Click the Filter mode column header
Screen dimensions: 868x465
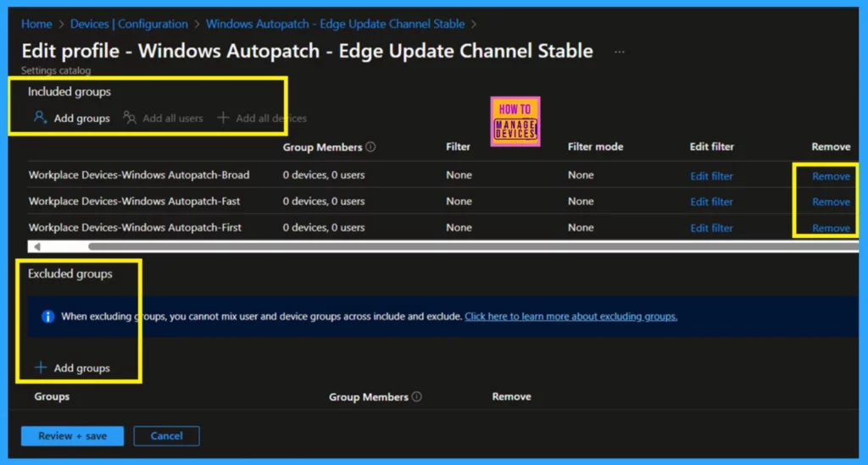tap(596, 147)
